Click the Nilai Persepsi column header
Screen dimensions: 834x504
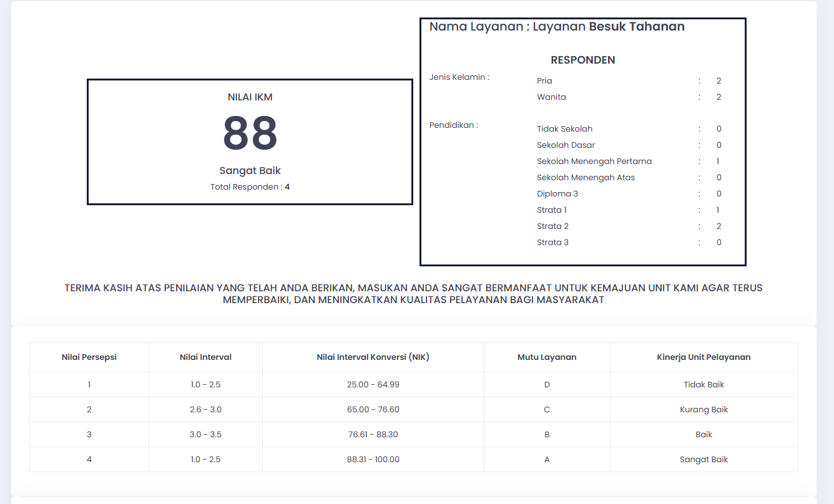(89, 357)
